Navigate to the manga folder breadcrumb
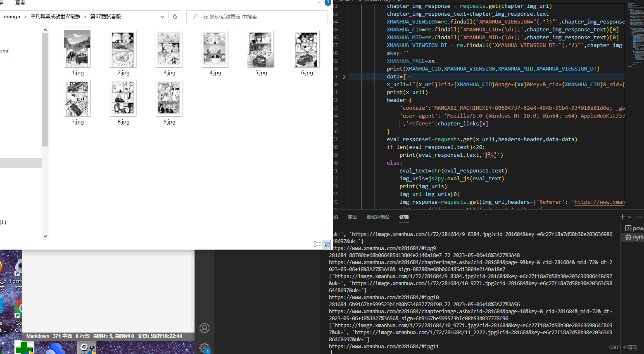 (12, 17)
